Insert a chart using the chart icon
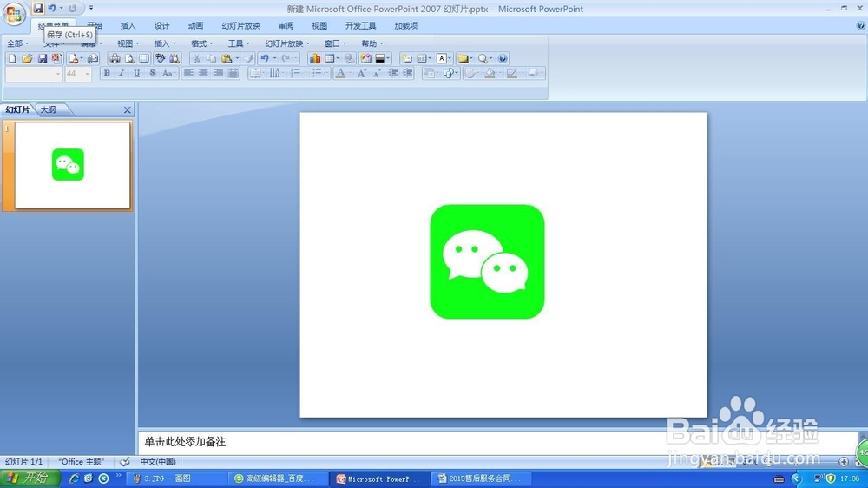 pyautogui.click(x=314, y=58)
